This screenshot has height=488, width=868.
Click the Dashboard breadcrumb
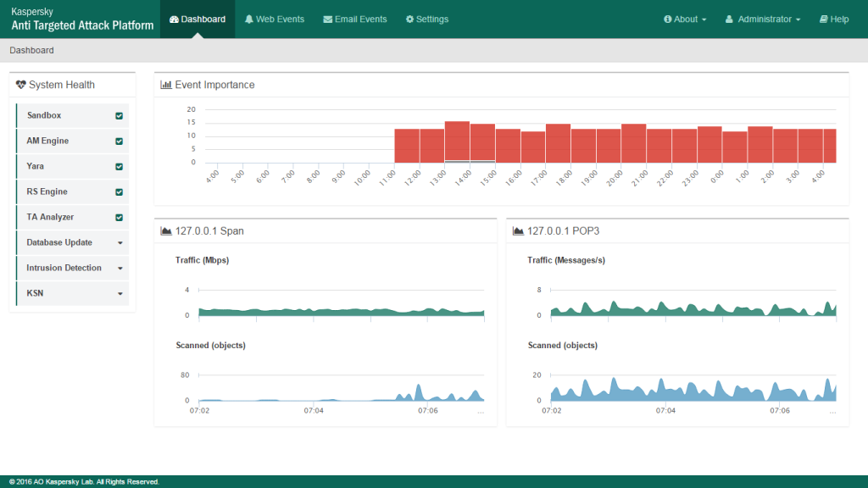[31, 50]
